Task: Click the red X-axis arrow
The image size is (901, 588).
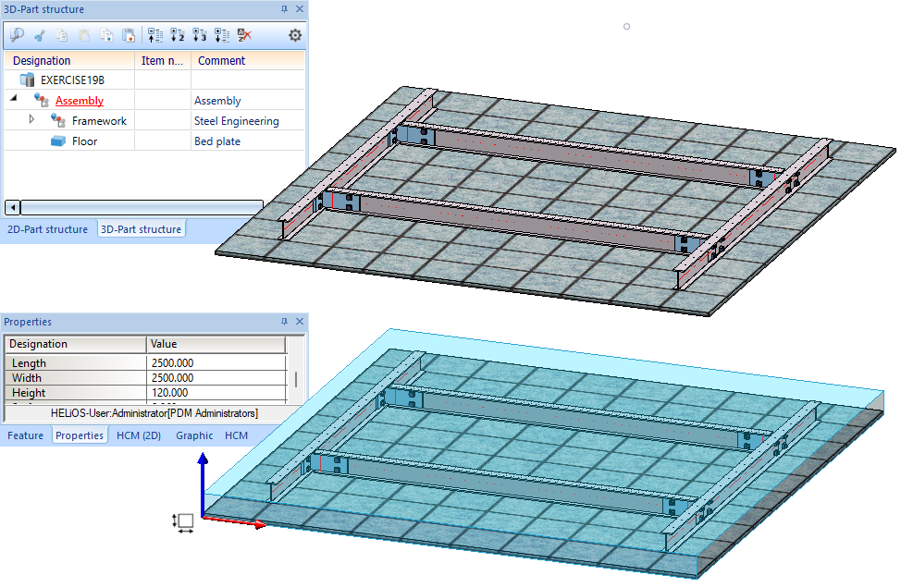Action: (x=234, y=521)
